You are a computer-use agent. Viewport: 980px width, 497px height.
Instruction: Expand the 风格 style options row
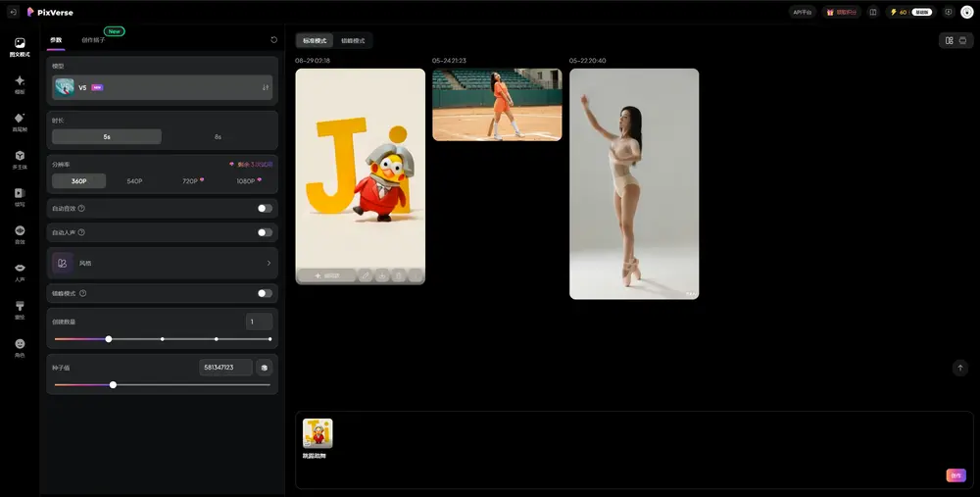(x=163, y=263)
